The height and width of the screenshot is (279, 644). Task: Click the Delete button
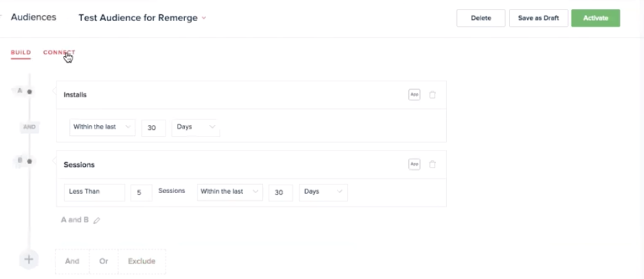(x=481, y=18)
